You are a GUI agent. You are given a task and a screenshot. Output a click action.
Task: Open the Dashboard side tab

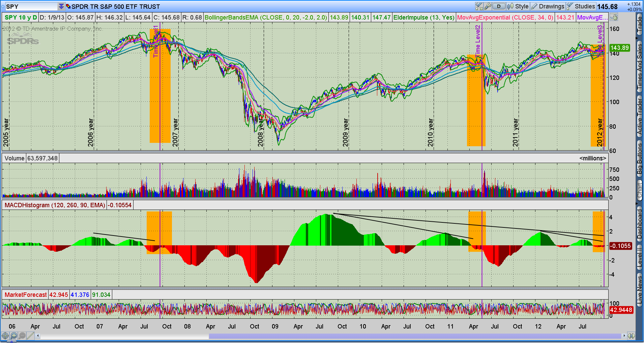[x=640, y=224]
